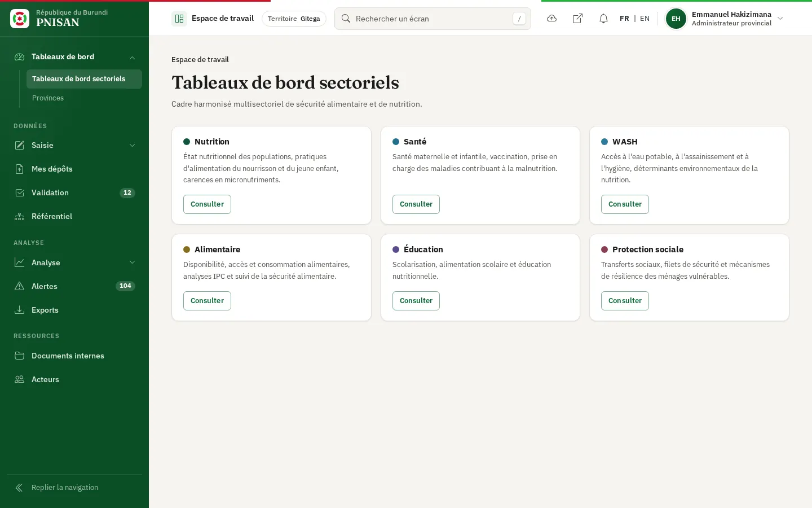
Task: Click the Validation checkmark icon
Action: pyautogui.click(x=20, y=192)
